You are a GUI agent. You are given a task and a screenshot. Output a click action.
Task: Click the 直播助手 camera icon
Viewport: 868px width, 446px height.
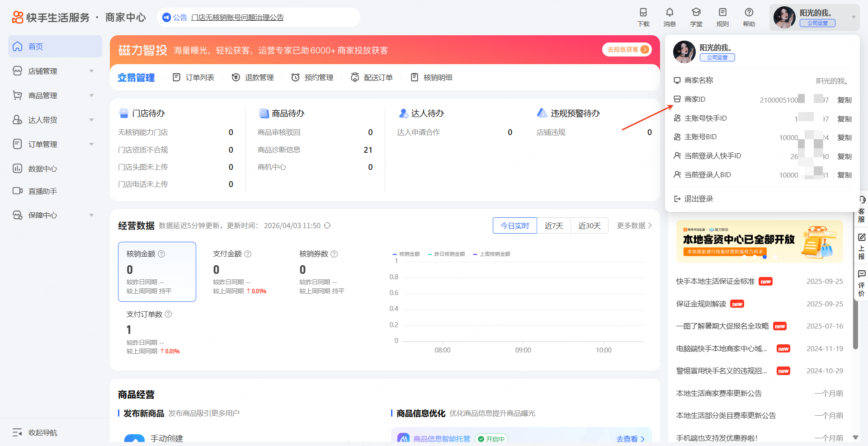(17, 191)
